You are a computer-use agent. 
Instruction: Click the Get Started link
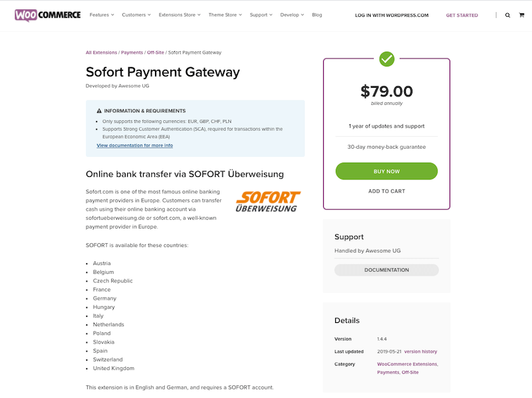click(x=462, y=15)
